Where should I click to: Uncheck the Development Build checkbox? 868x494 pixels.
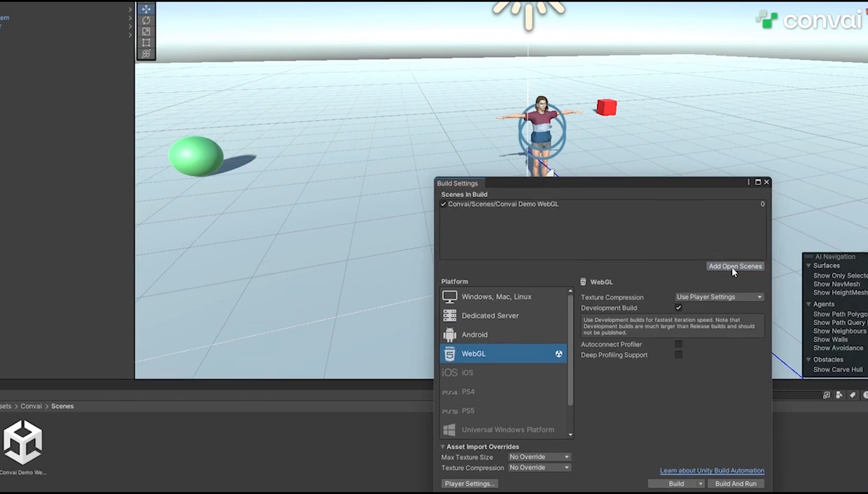coord(678,308)
